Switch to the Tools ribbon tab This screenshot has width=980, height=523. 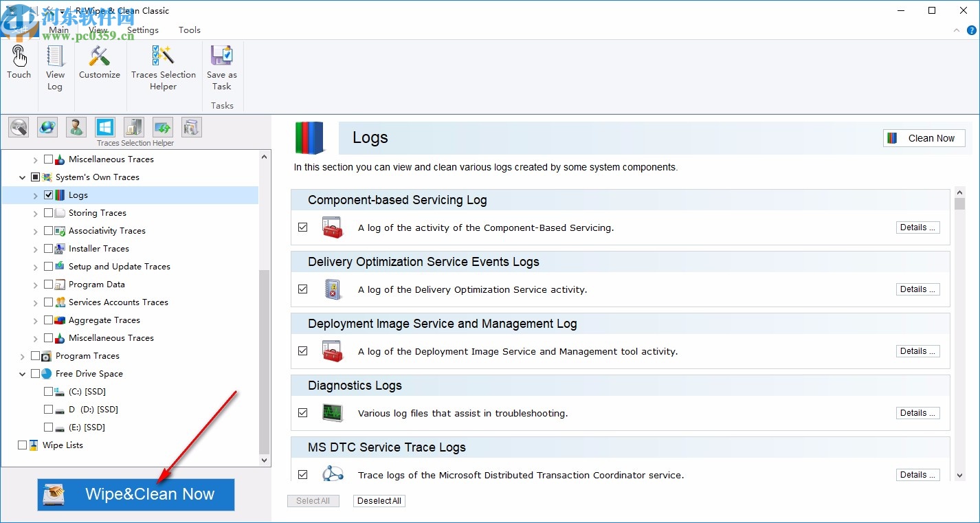[189, 30]
